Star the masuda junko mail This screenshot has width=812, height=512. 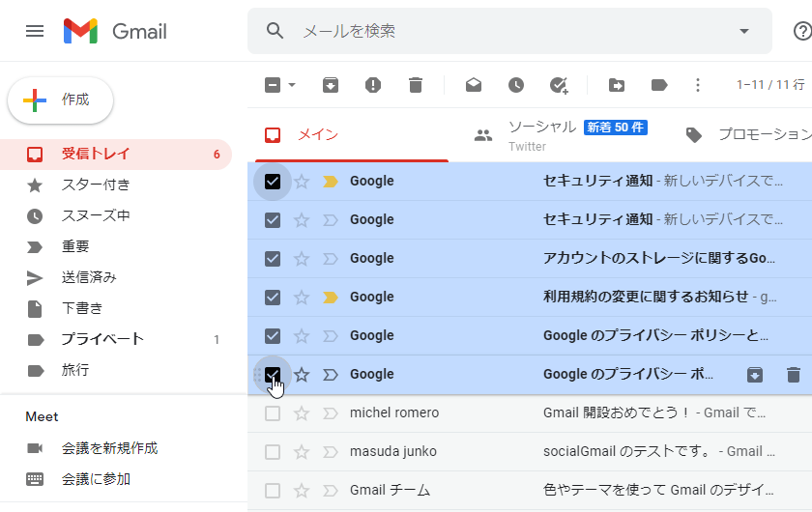pyautogui.click(x=302, y=452)
